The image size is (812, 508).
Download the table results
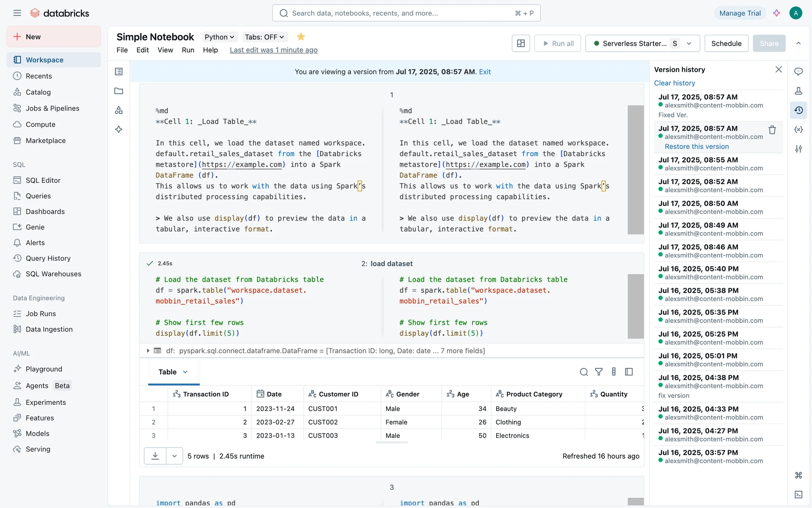point(155,456)
